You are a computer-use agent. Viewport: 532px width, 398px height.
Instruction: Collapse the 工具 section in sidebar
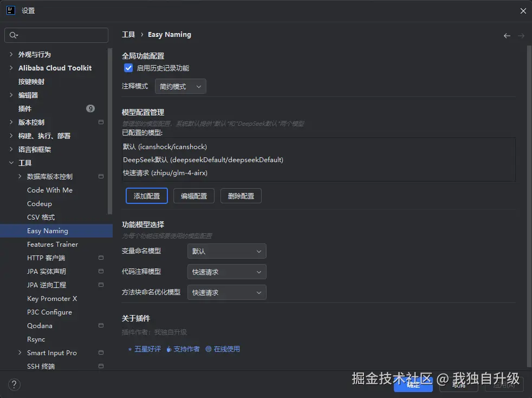click(x=11, y=163)
